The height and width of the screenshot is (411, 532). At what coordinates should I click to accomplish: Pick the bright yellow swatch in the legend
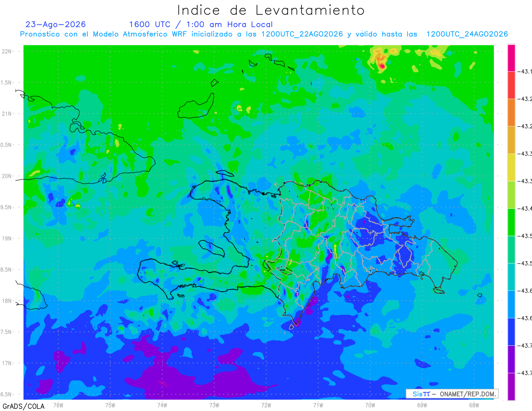[511, 167]
